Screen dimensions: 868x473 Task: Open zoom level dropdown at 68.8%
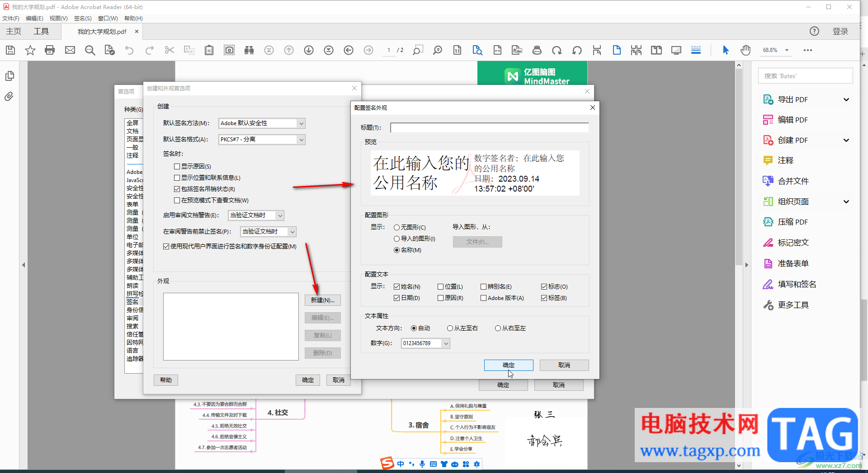[787, 50]
